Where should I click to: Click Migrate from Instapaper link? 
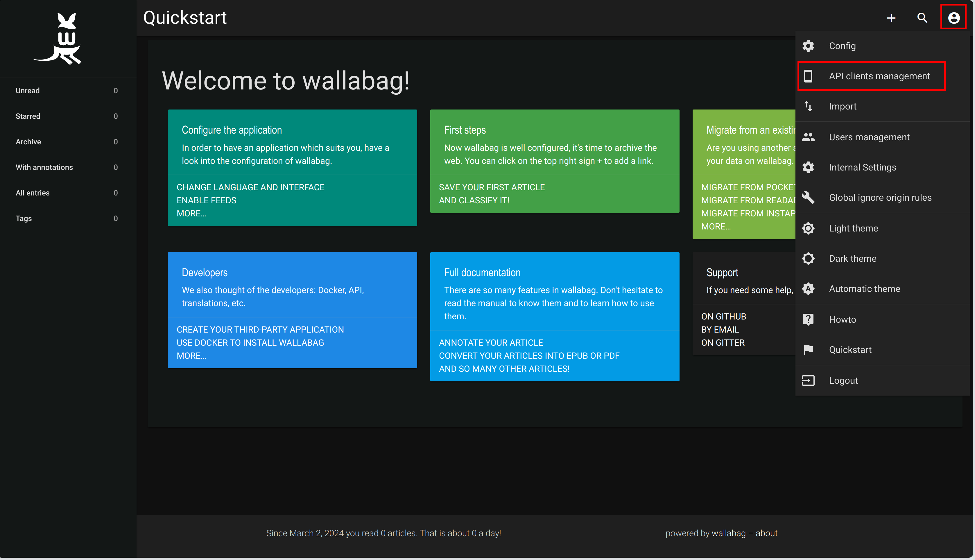[748, 213]
